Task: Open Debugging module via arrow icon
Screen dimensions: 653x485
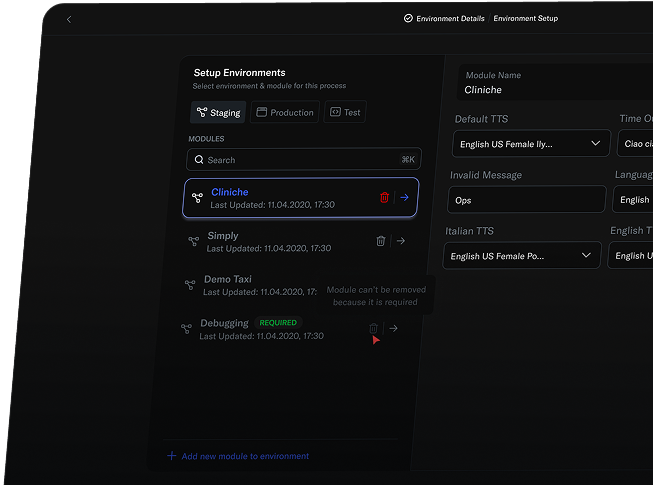Action: pyautogui.click(x=393, y=328)
